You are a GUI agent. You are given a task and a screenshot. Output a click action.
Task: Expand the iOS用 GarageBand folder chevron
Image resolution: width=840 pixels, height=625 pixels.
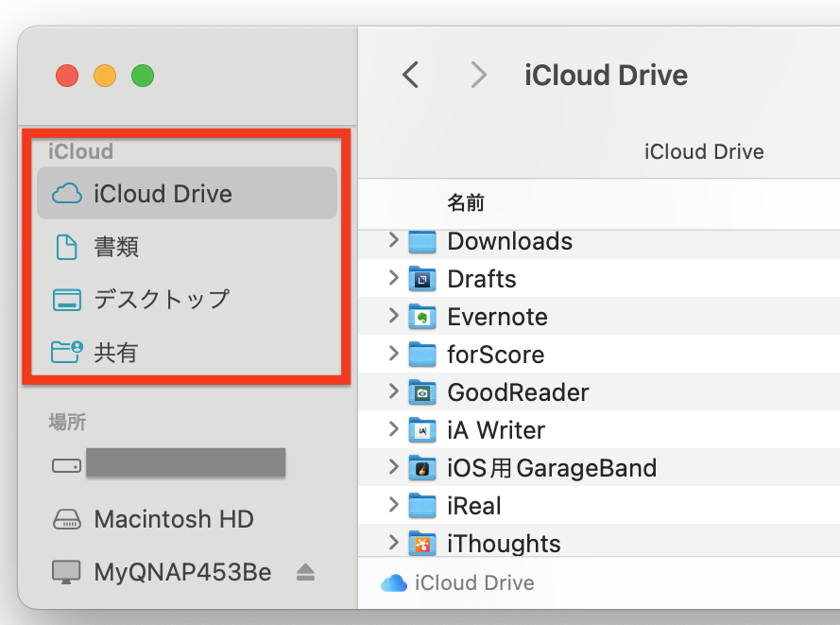click(x=394, y=467)
